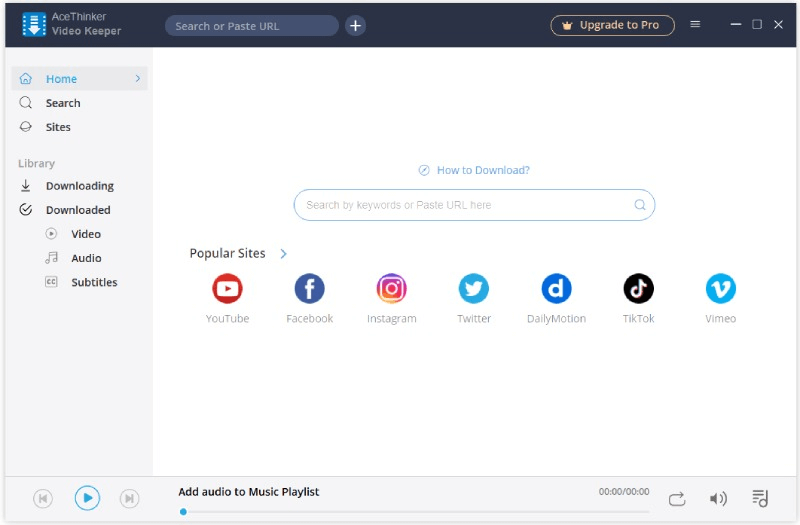Click the Popular Sites heading
This screenshot has height=525, width=800.
tap(228, 254)
